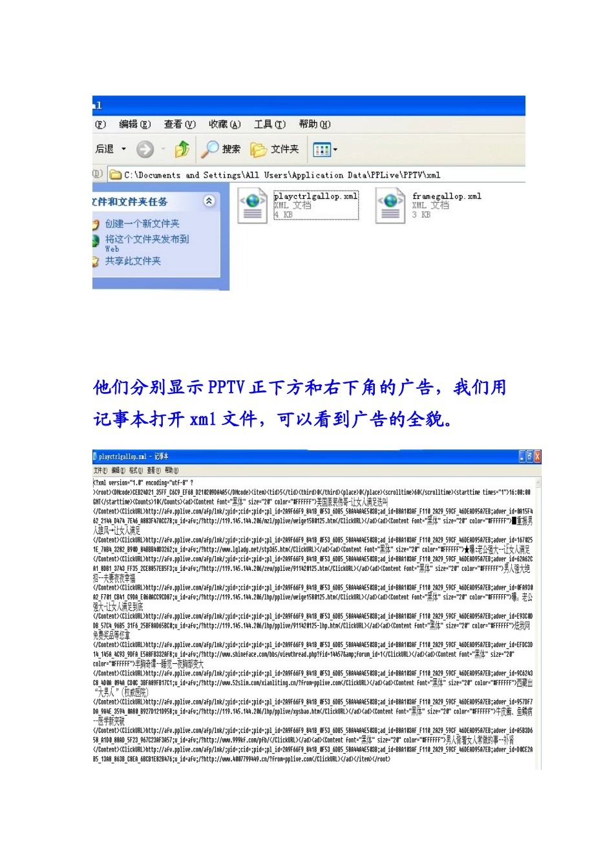Expand the forward history dropdown arrow
This screenshot has width=614, height=868.
(164, 149)
